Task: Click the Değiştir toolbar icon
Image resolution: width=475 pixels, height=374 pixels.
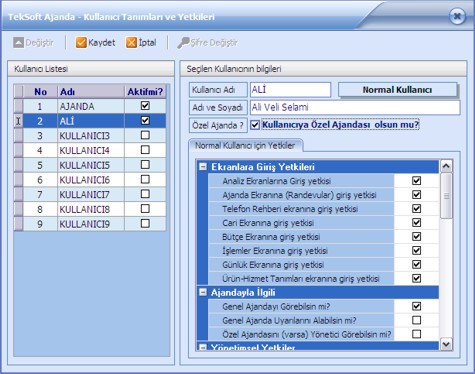Action: [19, 43]
